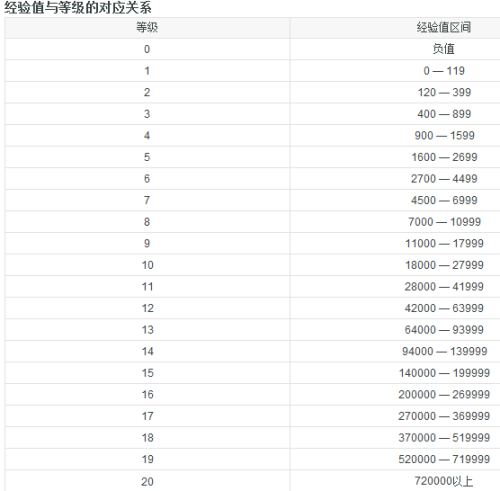
Task: Select the level 3 cell
Action: (147, 114)
